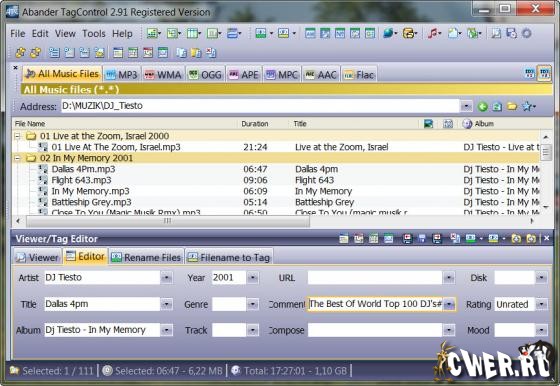560x386 pixels.
Task: Open the Rating Unrated dropdown
Action: point(541,304)
